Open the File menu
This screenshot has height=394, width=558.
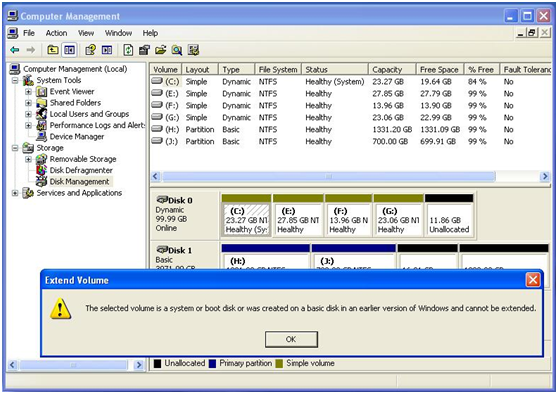(x=29, y=33)
